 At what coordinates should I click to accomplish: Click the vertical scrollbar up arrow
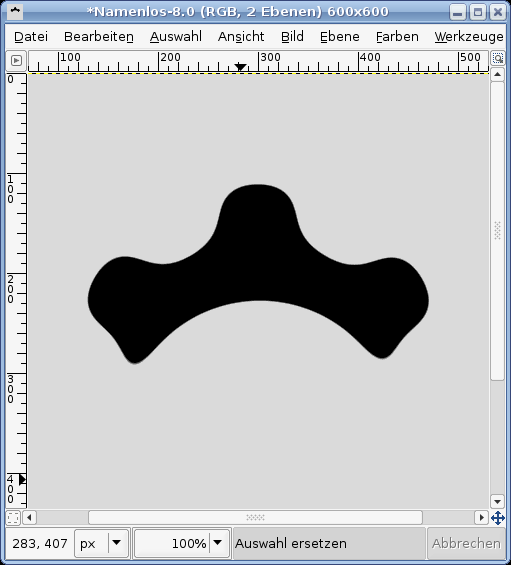(x=497, y=75)
